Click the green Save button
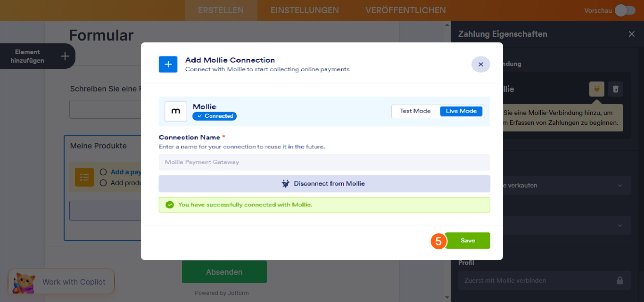Image resolution: width=644 pixels, height=302 pixels. [x=467, y=240]
